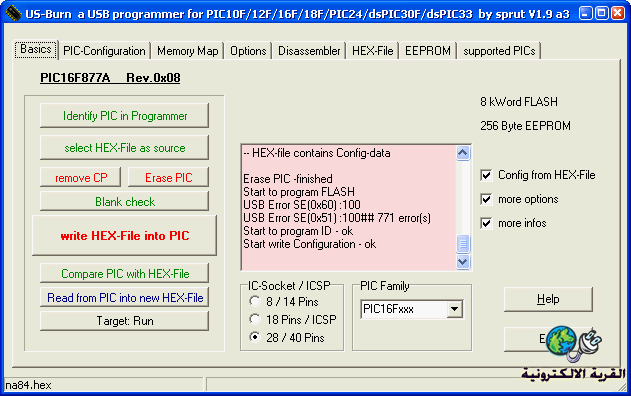Click the Erase PIC button
The image size is (631, 396).
pyautogui.click(x=168, y=177)
